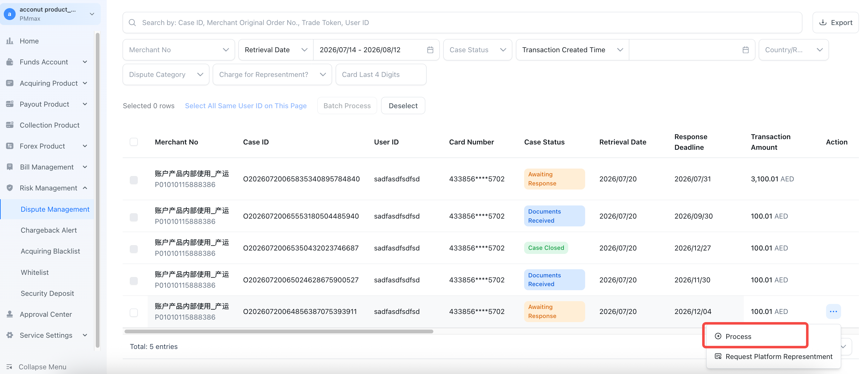This screenshot has width=868, height=374.
Task: Click the Home chart icon in sidebar
Action: pyautogui.click(x=10, y=41)
